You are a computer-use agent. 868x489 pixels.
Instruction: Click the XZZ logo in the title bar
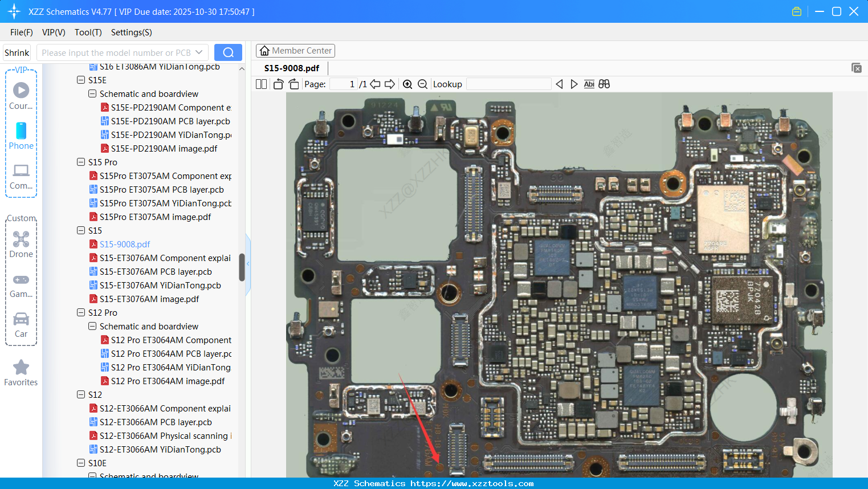tap(14, 11)
